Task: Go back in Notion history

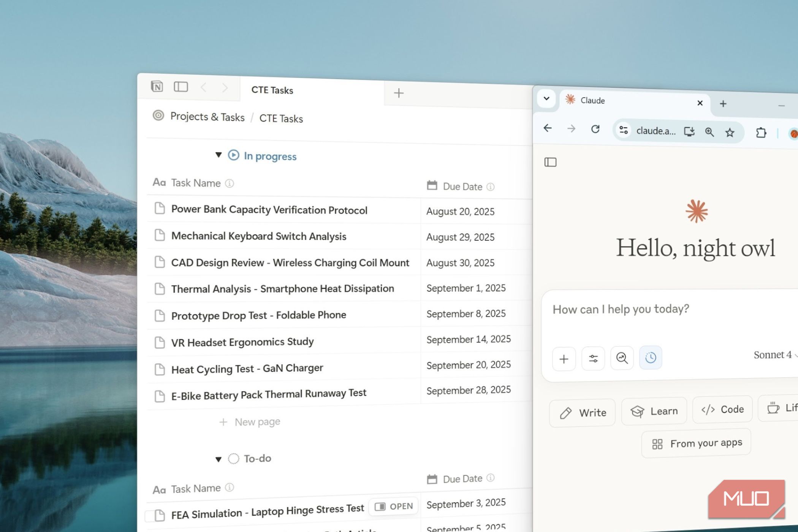Action: (x=204, y=88)
